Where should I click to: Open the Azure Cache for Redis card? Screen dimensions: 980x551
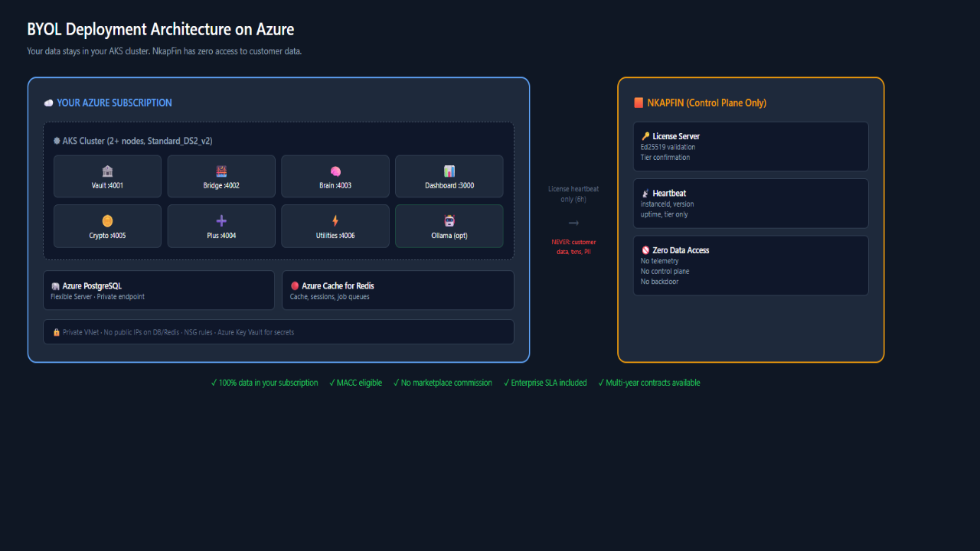click(398, 290)
